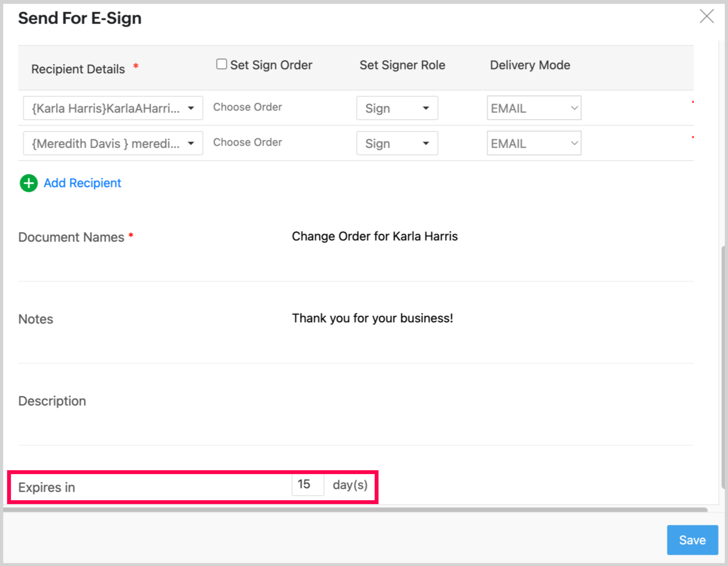Click Choose Order in Karla Harris row
Viewport: 728px width, 566px height.
[247, 107]
